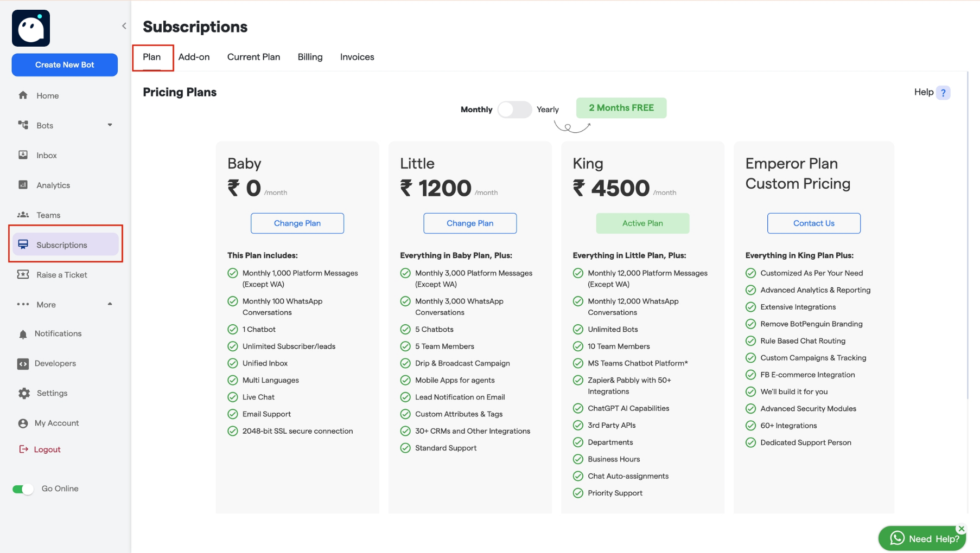Viewport: 980px width, 553px height.
Task: Open Notifications in the sidebar
Action: 58,333
